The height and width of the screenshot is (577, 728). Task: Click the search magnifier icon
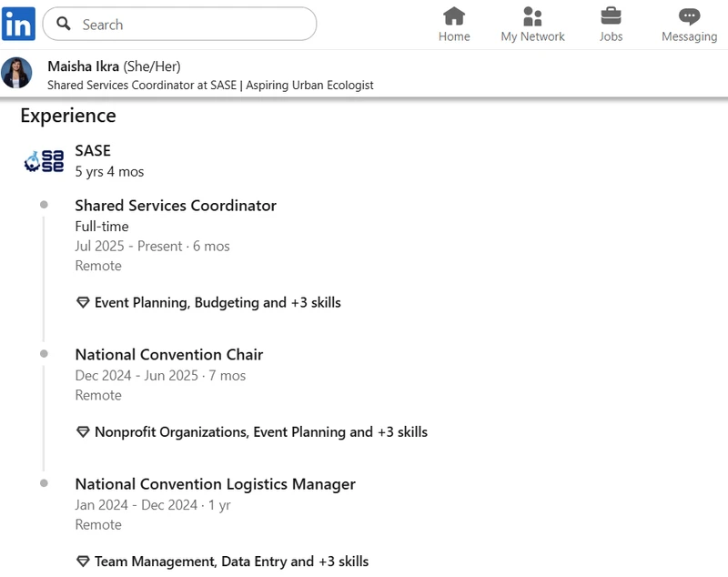click(x=63, y=24)
